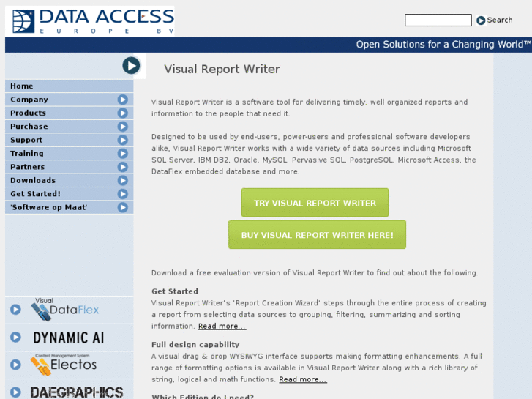Open the Dynamic AI product logo
Viewport: 532px width, 399px height.
(69, 338)
